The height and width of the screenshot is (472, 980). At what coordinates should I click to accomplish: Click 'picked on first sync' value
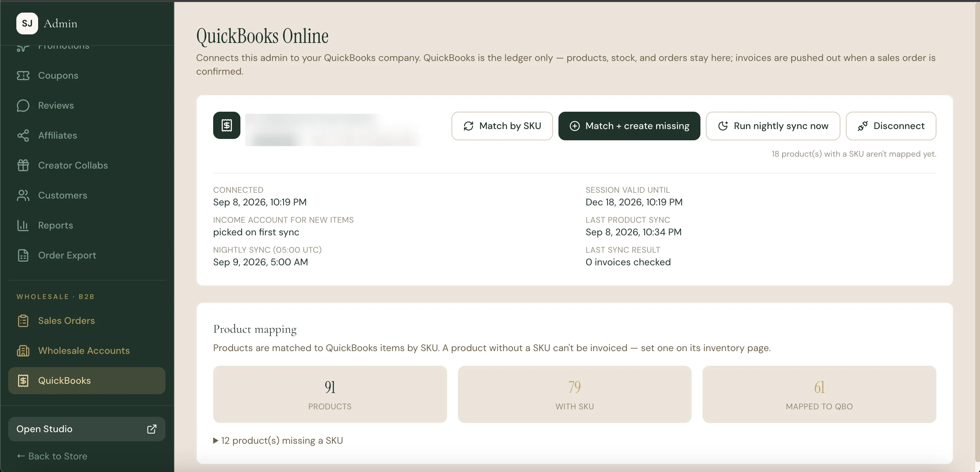pyautogui.click(x=256, y=232)
